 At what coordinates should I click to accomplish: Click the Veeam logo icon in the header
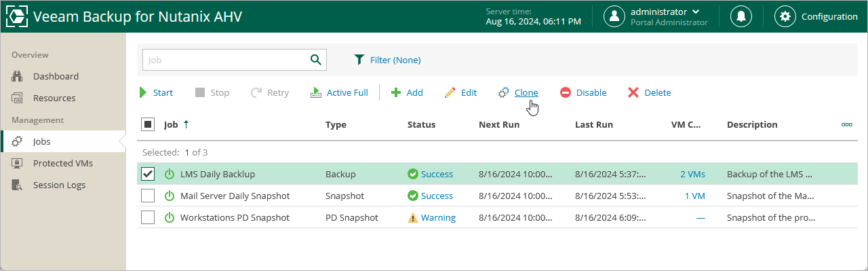[16, 16]
